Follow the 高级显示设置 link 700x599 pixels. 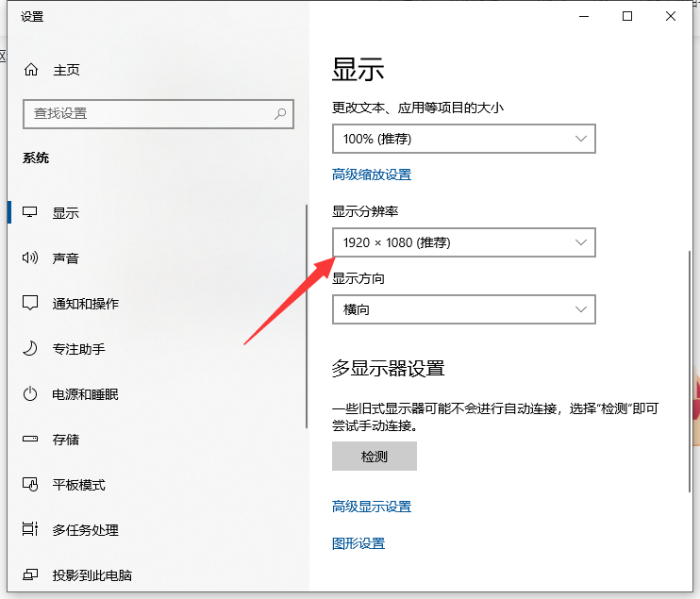[372, 507]
